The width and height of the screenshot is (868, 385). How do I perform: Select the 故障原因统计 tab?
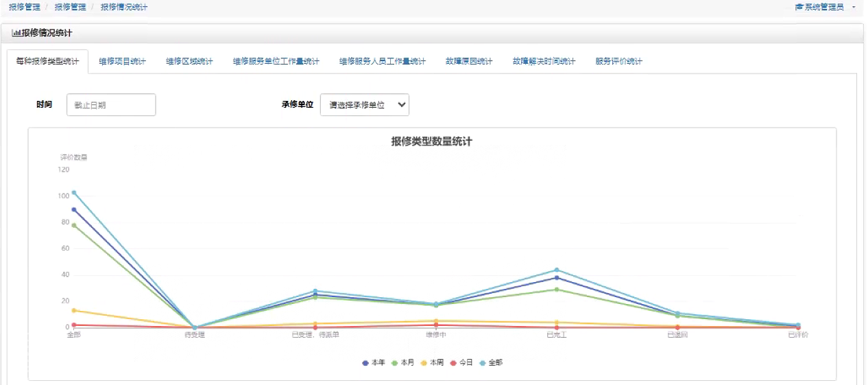469,61
